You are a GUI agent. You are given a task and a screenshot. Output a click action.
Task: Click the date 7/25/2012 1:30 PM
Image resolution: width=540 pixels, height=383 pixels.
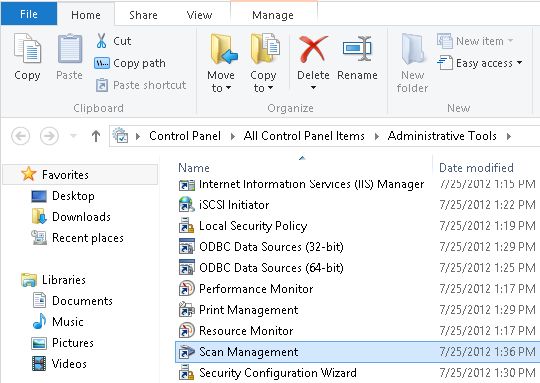[487, 373]
